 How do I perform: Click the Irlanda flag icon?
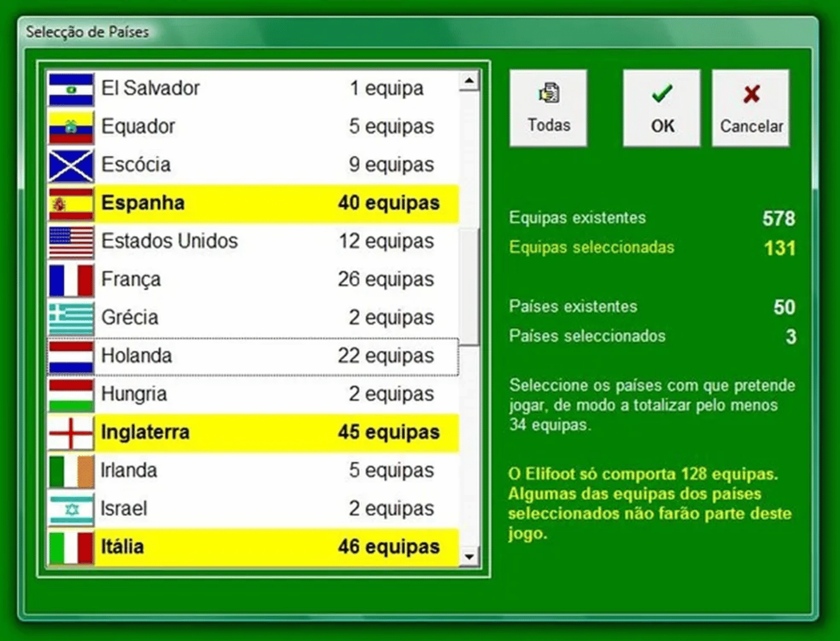71,471
